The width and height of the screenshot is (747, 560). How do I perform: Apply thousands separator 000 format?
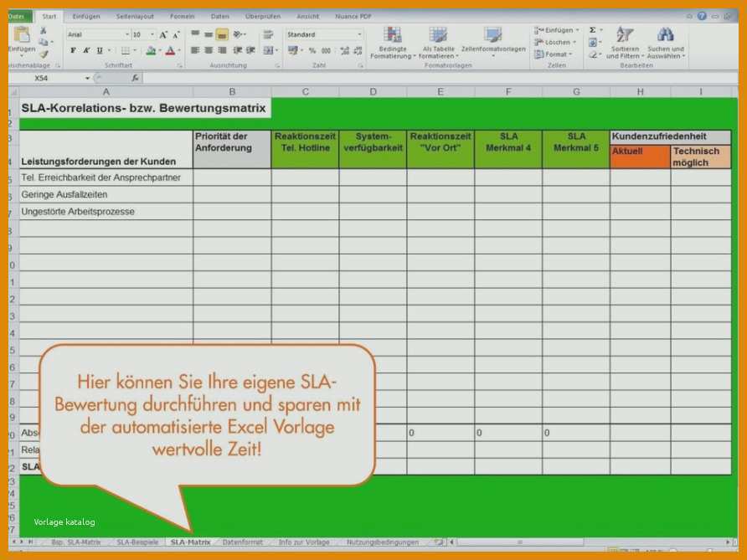[x=326, y=50]
